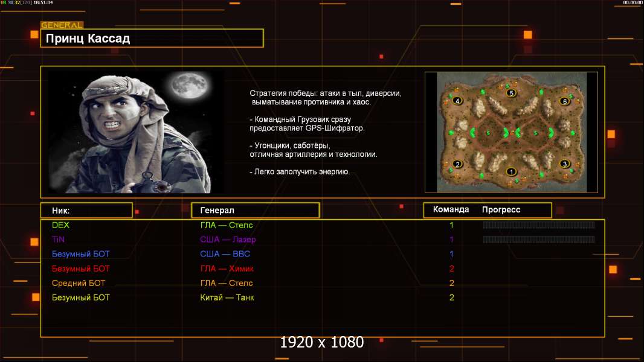
Task: Select start position 2 marker on minimap
Action: pos(458,164)
